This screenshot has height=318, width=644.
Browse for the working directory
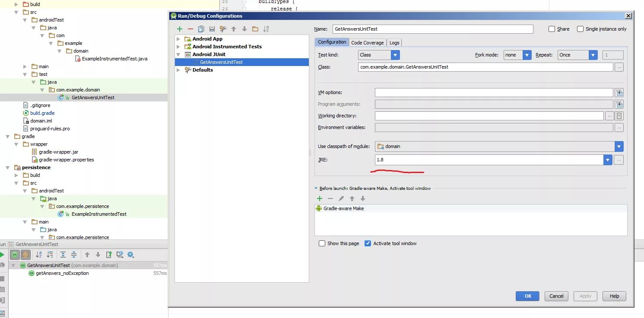[x=609, y=116]
